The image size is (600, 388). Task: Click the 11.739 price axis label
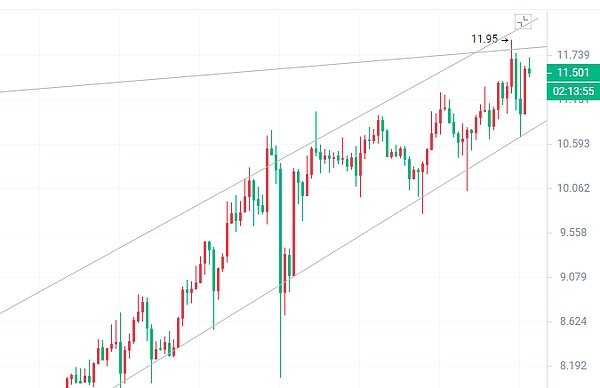click(573, 55)
